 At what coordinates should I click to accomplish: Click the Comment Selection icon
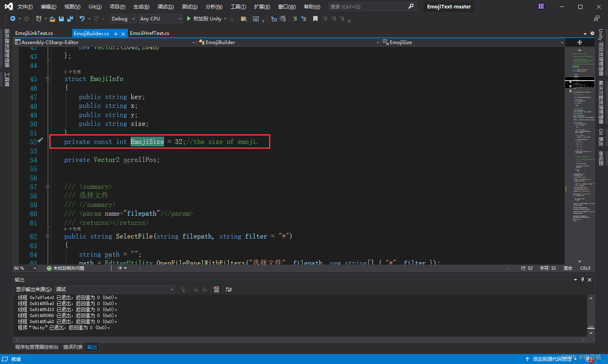tap(295, 19)
